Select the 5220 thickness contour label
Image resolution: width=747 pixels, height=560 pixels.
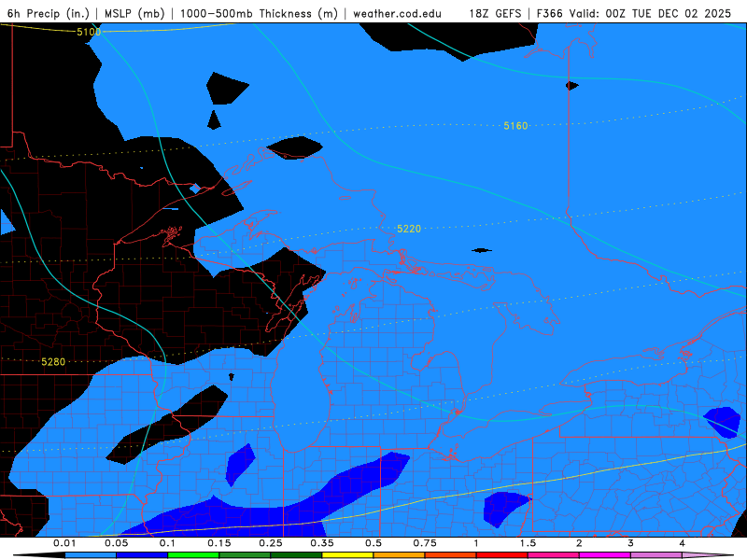[409, 229]
